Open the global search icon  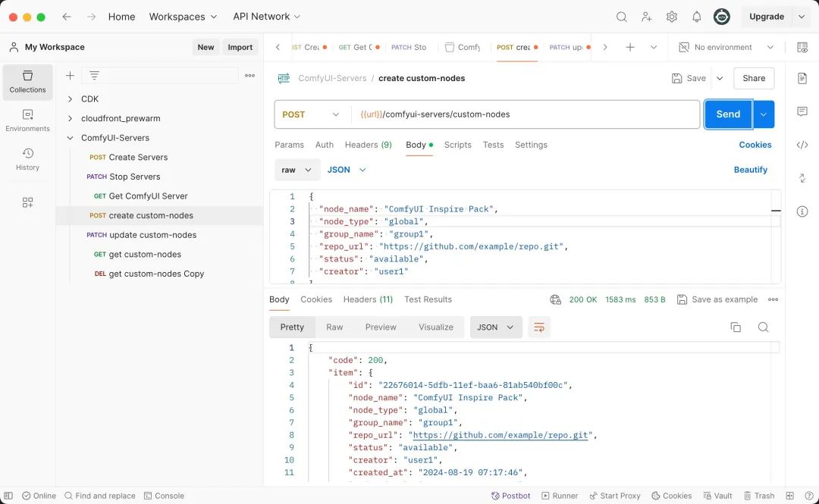point(621,17)
